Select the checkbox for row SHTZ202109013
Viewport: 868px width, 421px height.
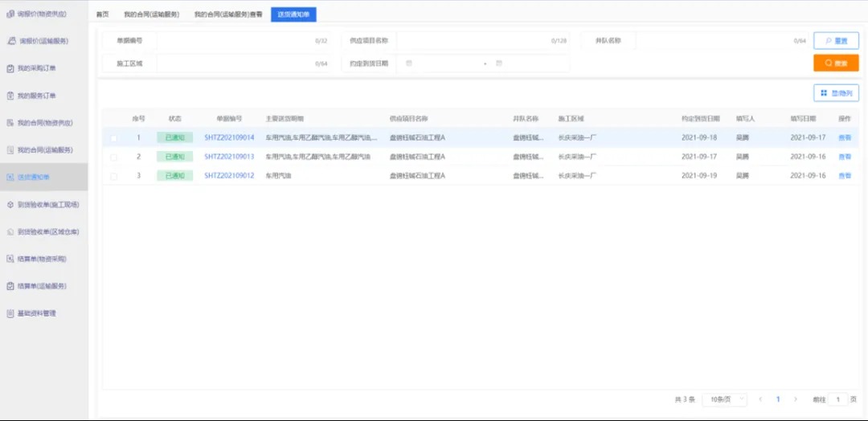coord(113,157)
